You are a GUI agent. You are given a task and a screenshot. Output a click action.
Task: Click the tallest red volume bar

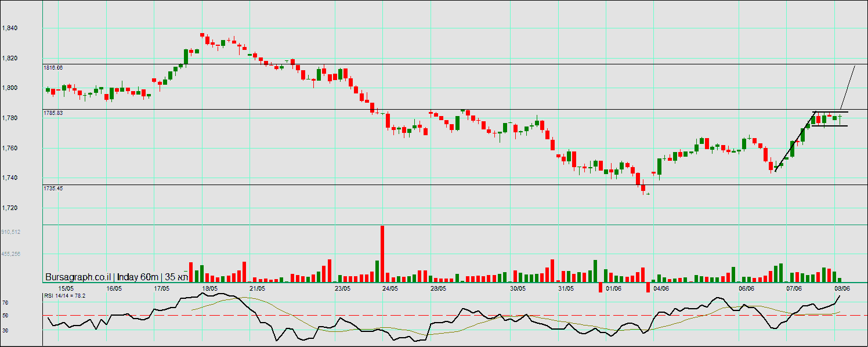(x=382, y=252)
